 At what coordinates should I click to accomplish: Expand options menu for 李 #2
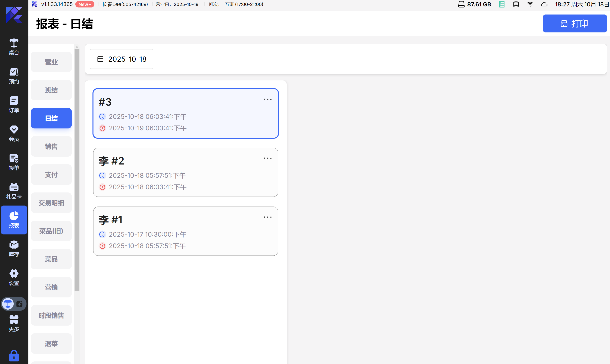[267, 158]
